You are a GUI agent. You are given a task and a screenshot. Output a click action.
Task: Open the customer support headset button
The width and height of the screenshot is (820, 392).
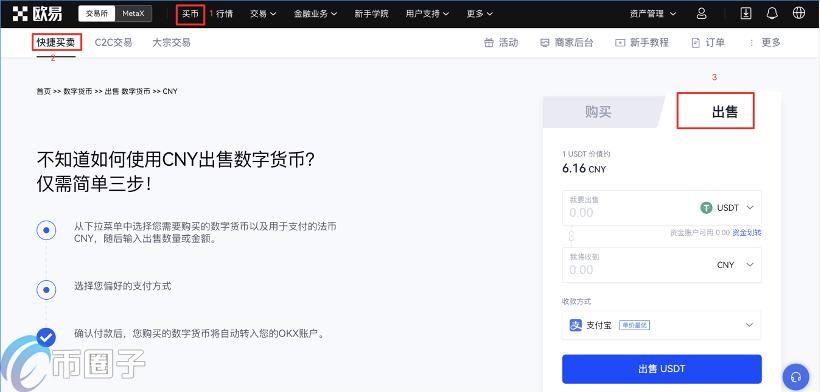796,376
